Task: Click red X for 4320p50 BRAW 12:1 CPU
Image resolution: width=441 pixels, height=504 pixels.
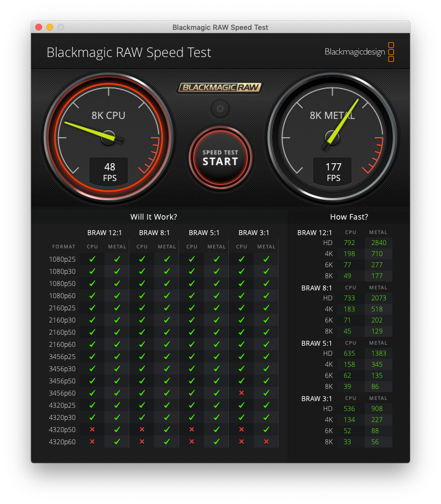Action: point(92,429)
